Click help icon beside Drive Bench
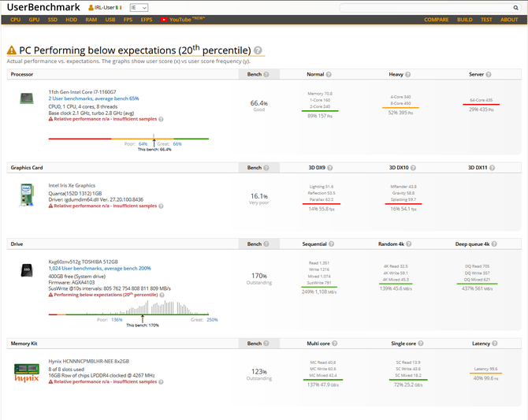Screen dimensions: 528x420 [266, 243]
